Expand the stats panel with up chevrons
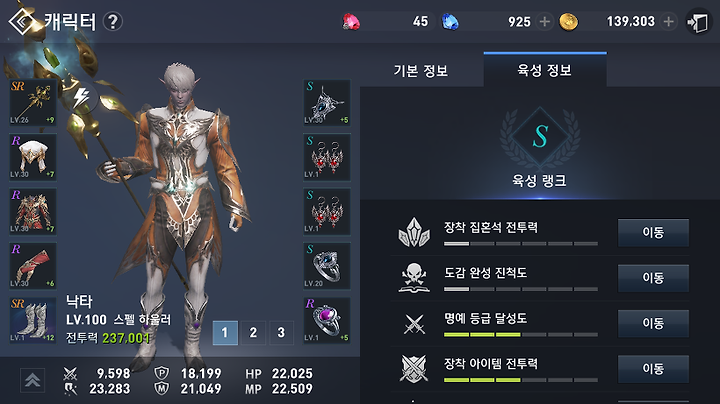The image size is (720, 404). click(x=33, y=380)
